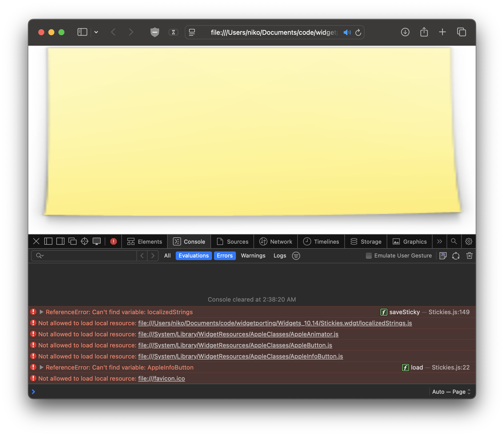
Task: Mute the tab audio speaker icon
Action: pos(347,32)
